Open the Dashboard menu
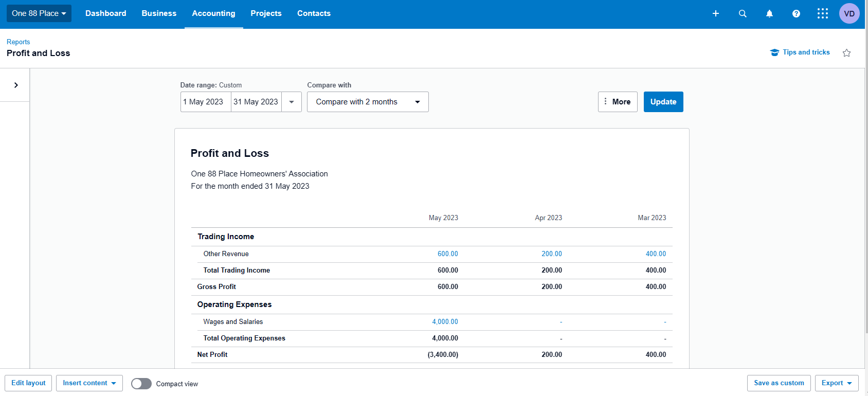The height and width of the screenshot is (396, 868). (106, 13)
